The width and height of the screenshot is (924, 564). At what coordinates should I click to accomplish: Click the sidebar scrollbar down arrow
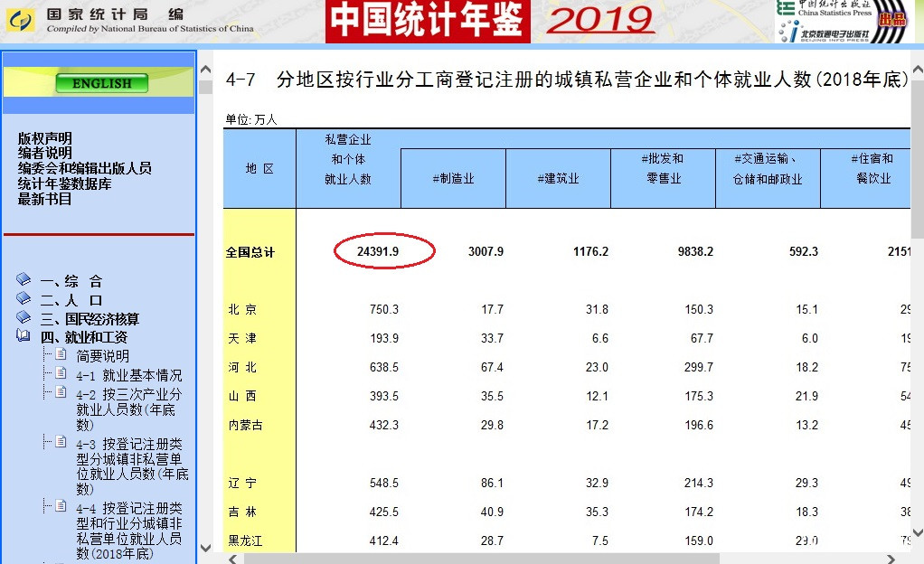coord(205,548)
